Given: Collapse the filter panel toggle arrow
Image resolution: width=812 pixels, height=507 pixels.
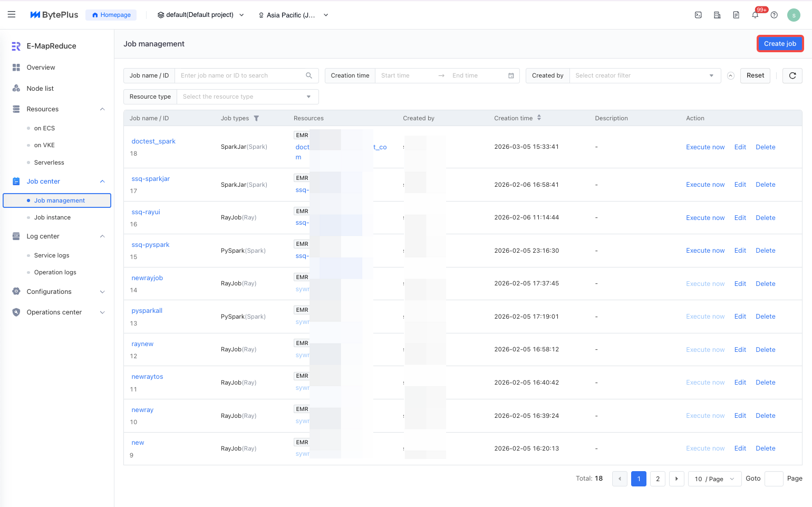Looking at the screenshot, I should (x=731, y=75).
